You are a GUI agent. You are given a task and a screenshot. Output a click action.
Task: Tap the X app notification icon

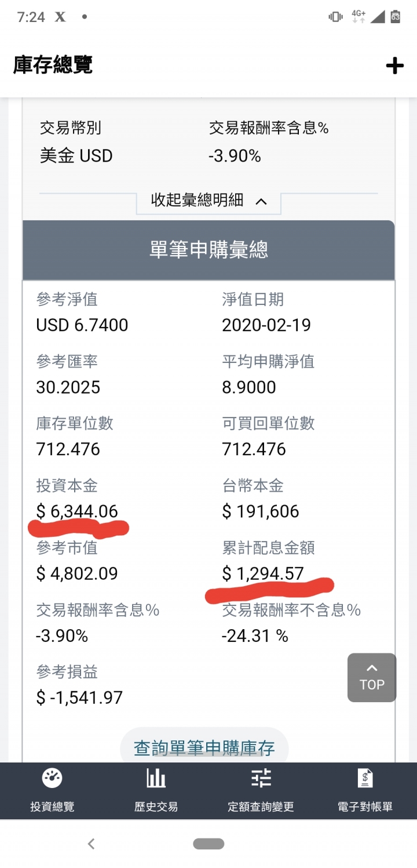point(60,17)
